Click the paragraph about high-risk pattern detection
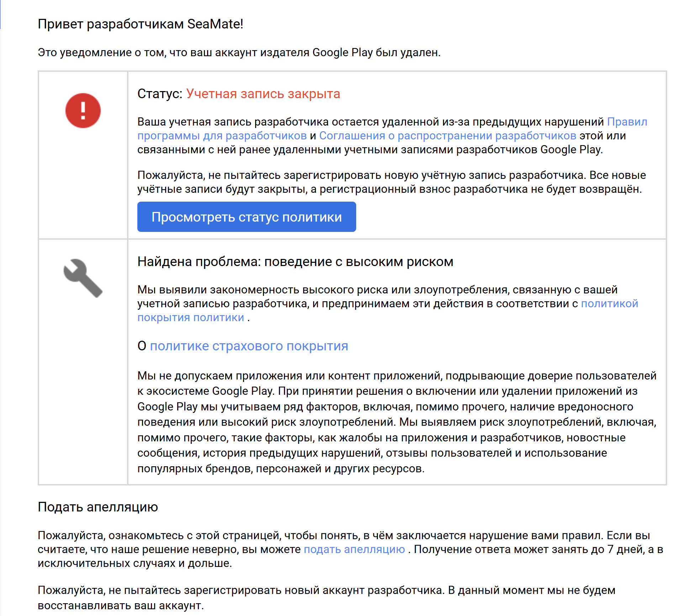 coord(388,303)
